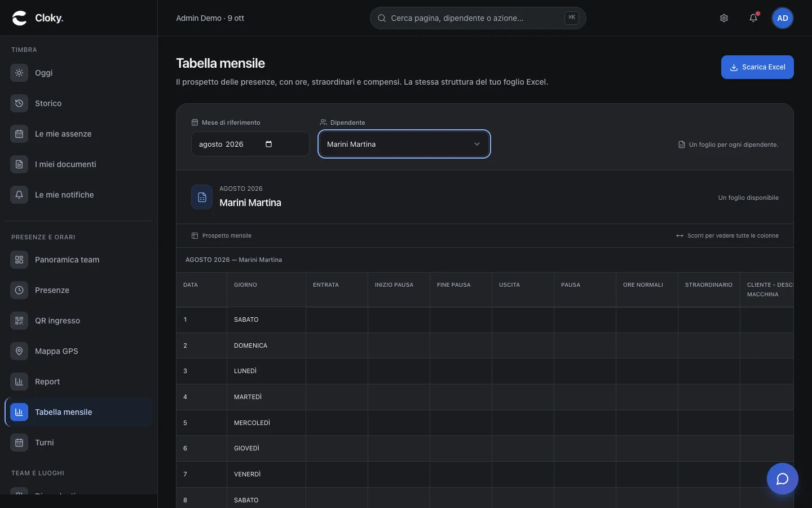Click the ORE NORMALI column header

click(647, 290)
